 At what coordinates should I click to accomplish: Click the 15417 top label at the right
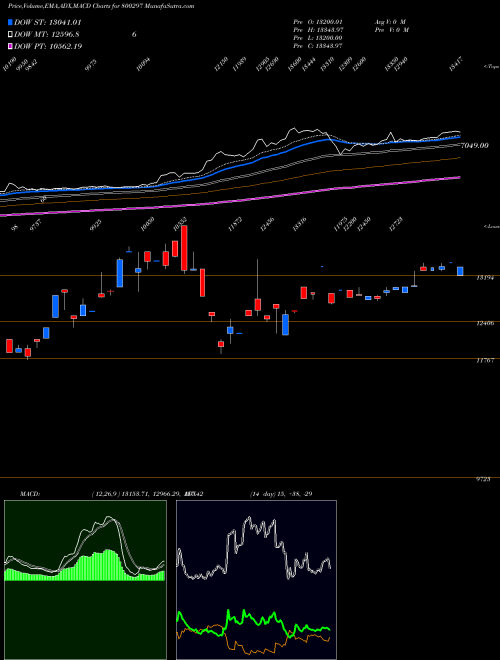click(456, 66)
